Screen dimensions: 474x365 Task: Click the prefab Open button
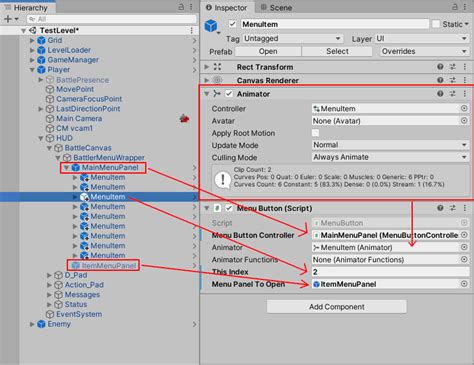tap(268, 51)
